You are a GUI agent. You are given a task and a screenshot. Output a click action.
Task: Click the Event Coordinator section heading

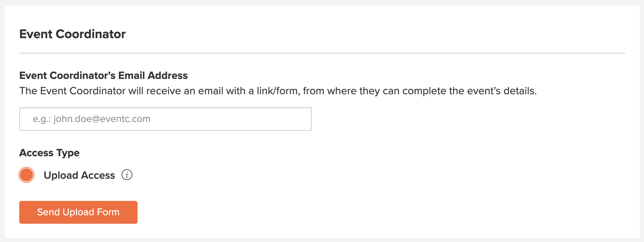pyautogui.click(x=72, y=34)
